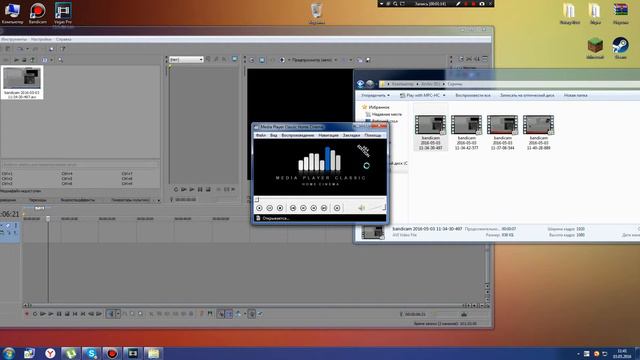
Task: Click MPC frame-step button
Action: 337,208
